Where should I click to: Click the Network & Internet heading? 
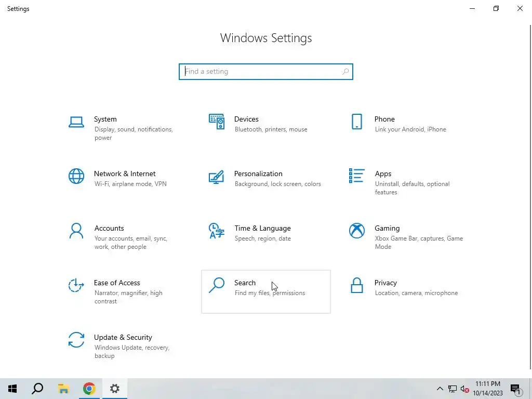click(x=125, y=174)
